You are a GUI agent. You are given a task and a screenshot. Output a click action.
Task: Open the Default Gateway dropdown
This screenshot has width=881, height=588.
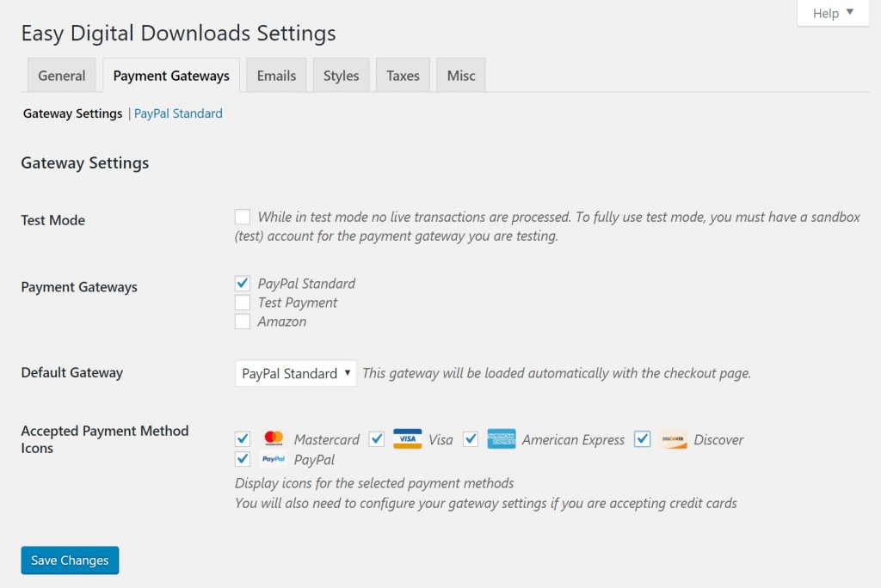(x=295, y=373)
